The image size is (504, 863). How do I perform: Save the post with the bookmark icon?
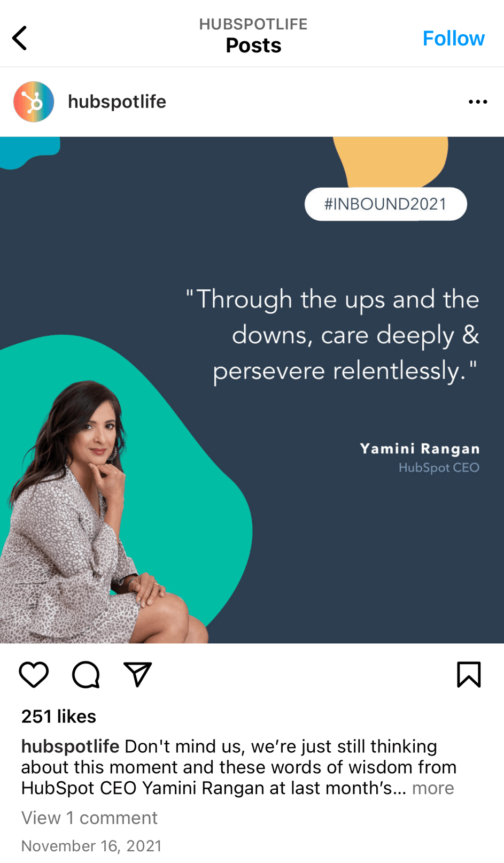(x=469, y=674)
